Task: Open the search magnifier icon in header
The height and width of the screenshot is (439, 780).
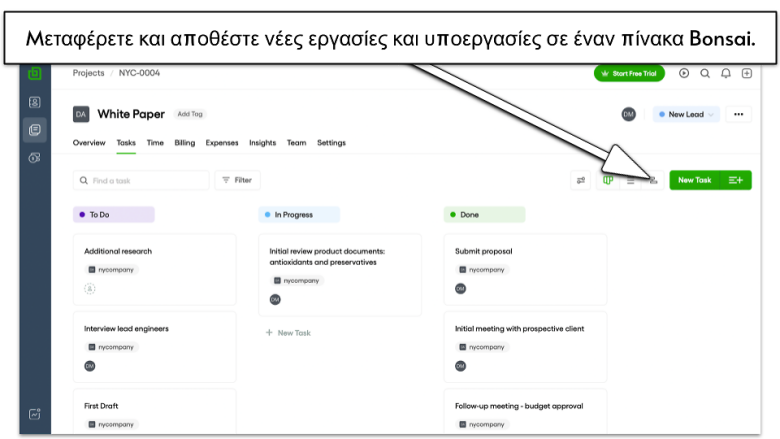Action: 705,74
